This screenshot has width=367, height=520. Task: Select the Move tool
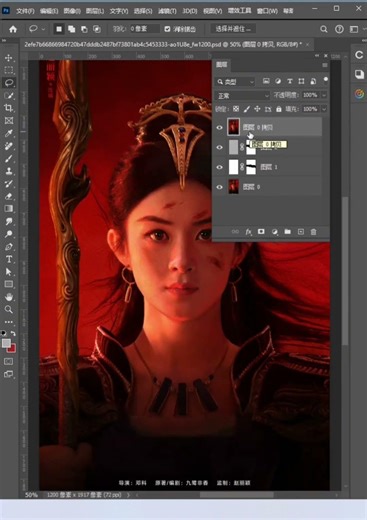tap(9, 58)
